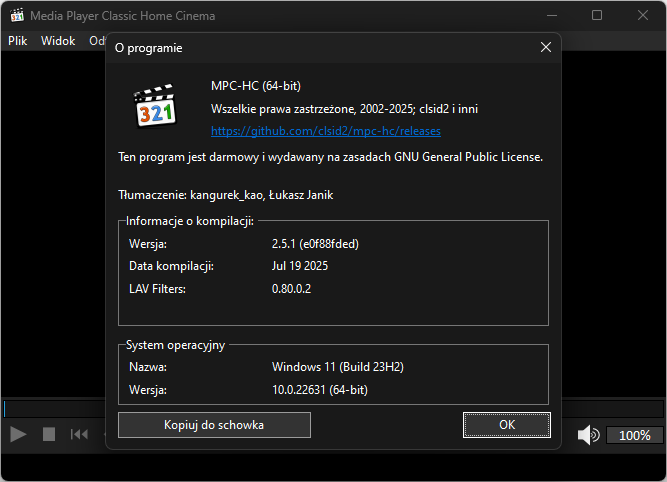Image resolution: width=667 pixels, height=482 pixels.
Task: Click the Media Player Classic Home Cinema title
Action: point(123,16)
